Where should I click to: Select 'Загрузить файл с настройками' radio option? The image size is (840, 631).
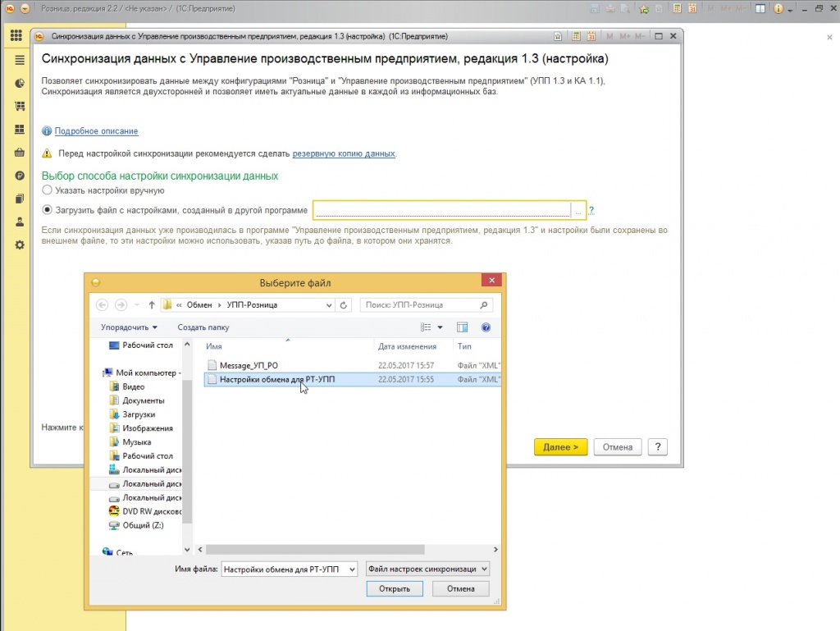47,210
